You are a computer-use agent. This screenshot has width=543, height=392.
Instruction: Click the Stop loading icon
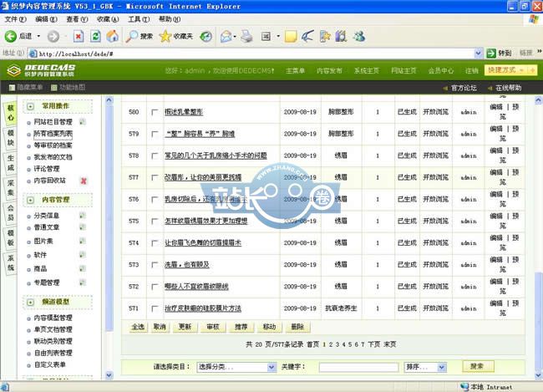(x=79, y=36)
